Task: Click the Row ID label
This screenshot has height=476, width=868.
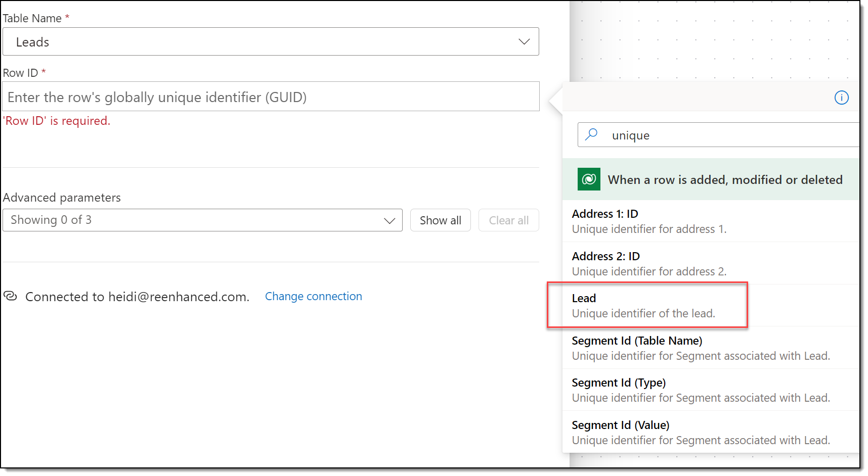Action: click(x=20, y=73)
